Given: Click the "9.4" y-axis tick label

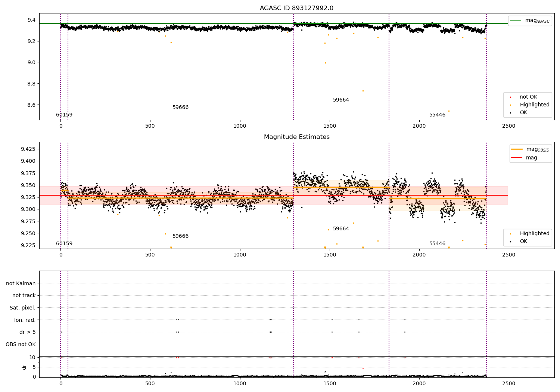Looking at the screenshot, I should 31,20.
